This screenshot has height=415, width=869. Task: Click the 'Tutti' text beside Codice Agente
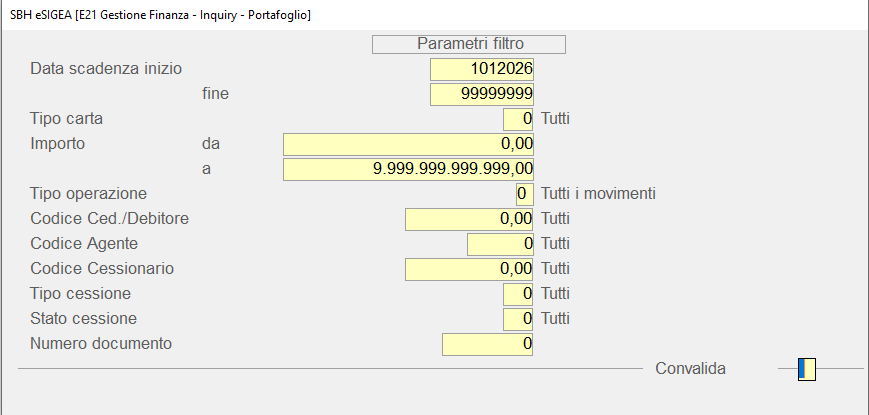(555, 243)
